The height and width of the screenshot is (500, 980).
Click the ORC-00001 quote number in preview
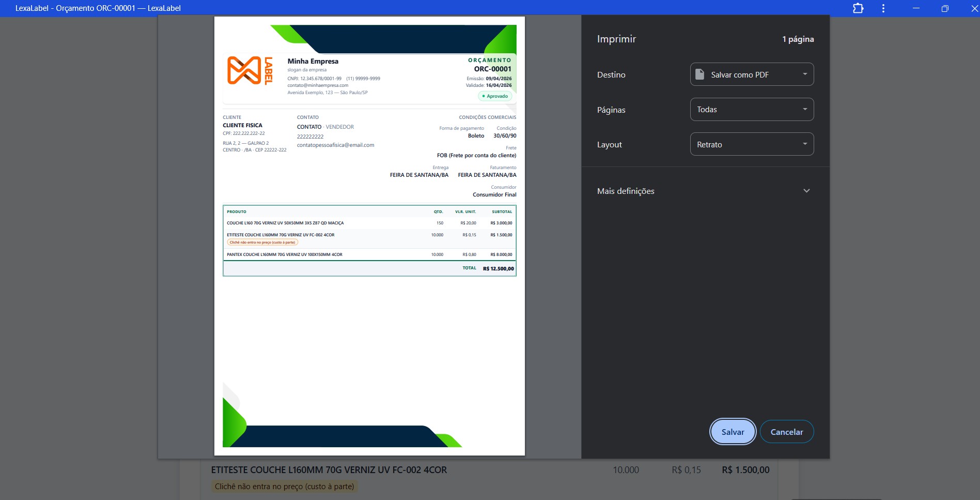click(493, 69)
